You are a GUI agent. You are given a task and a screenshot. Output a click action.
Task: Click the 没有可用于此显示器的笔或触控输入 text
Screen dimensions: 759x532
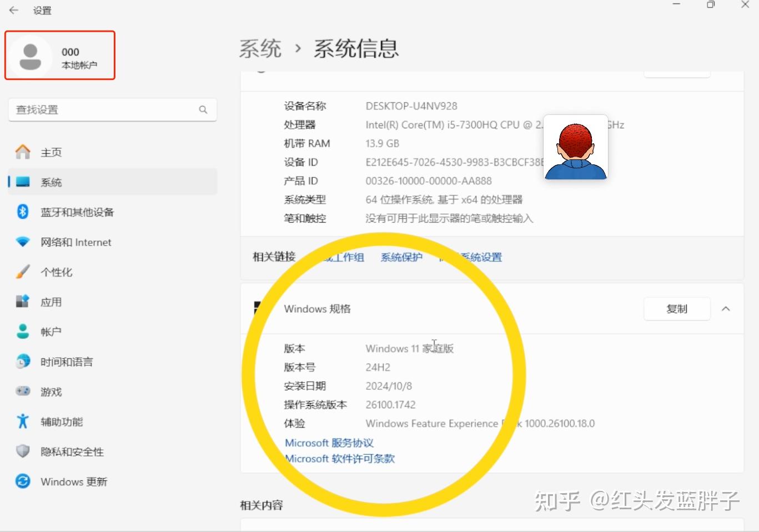point(449,218)
